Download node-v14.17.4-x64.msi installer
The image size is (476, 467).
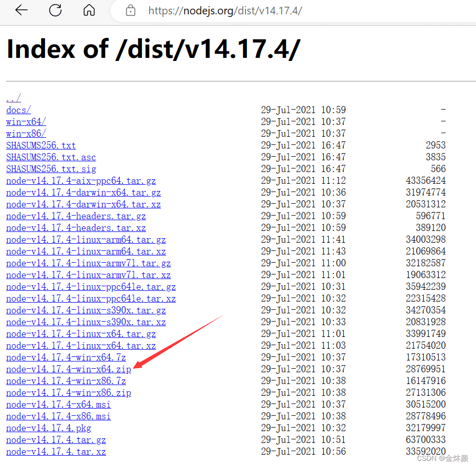click(x=58, y=405)
